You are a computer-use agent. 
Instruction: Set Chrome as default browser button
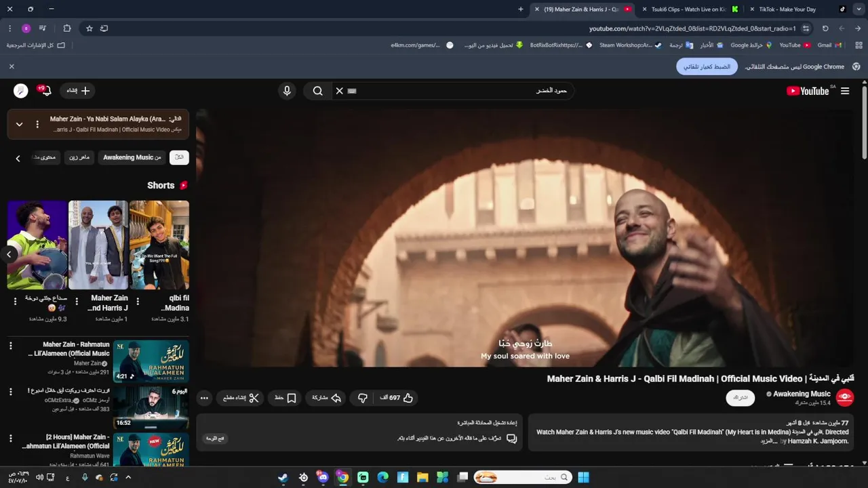(x=707, y=66)
